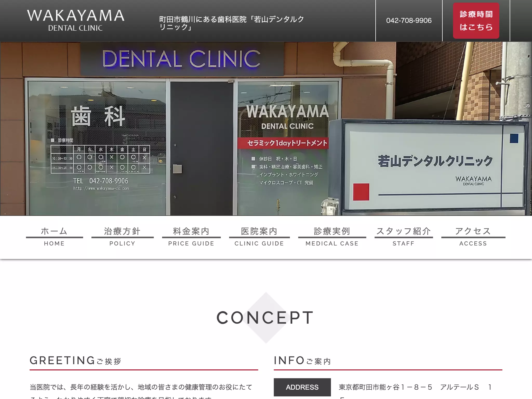Click the phone number 042-708-9906
This screenshot has height=399, width=532.
[409, 21]
